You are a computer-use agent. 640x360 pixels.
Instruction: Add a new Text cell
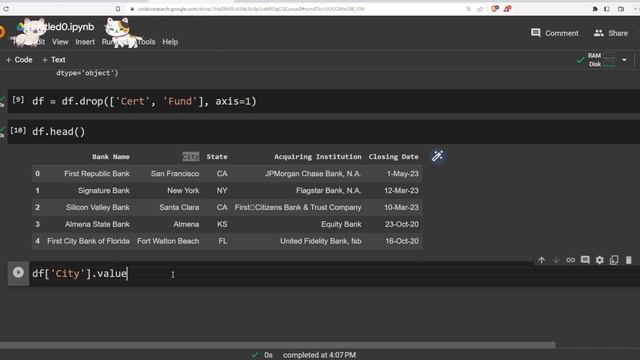point(53,60)
